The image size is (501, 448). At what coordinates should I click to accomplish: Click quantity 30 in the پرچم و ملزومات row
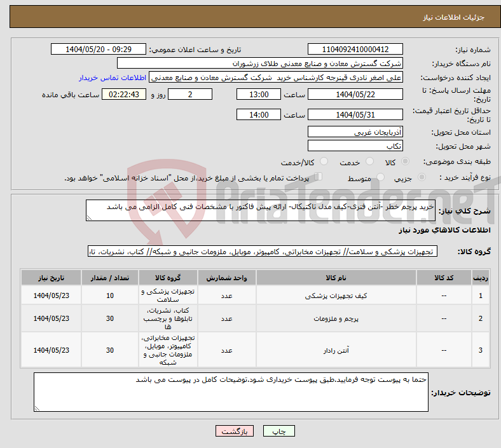click(110, 318)
